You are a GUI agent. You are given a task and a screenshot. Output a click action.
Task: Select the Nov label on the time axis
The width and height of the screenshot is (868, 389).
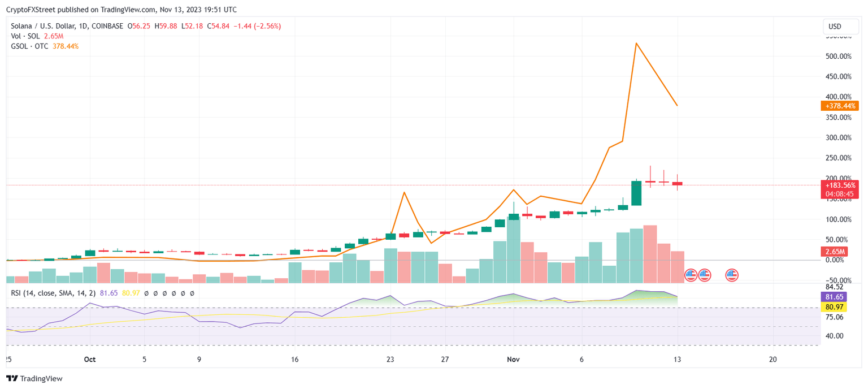(x=513, y=358)
